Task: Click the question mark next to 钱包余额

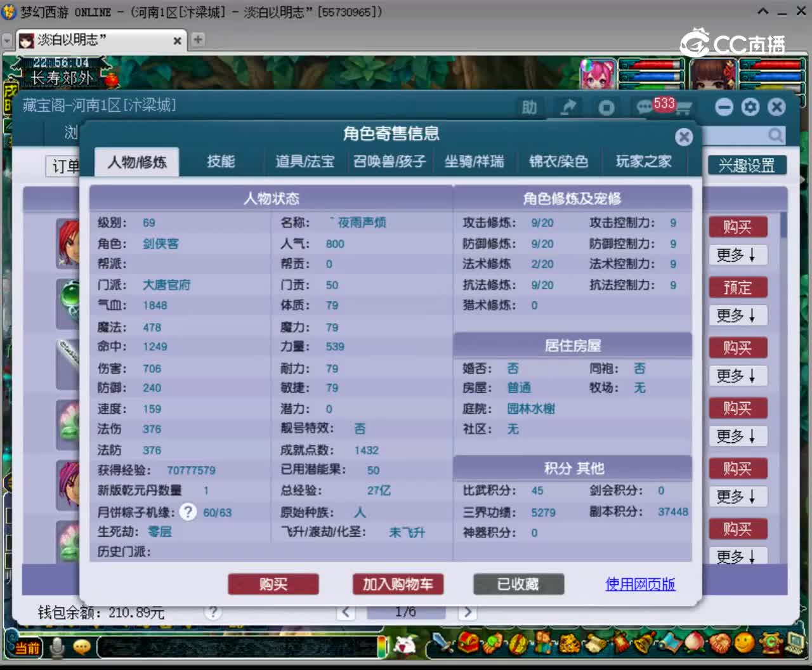Action: coord(213,612)
